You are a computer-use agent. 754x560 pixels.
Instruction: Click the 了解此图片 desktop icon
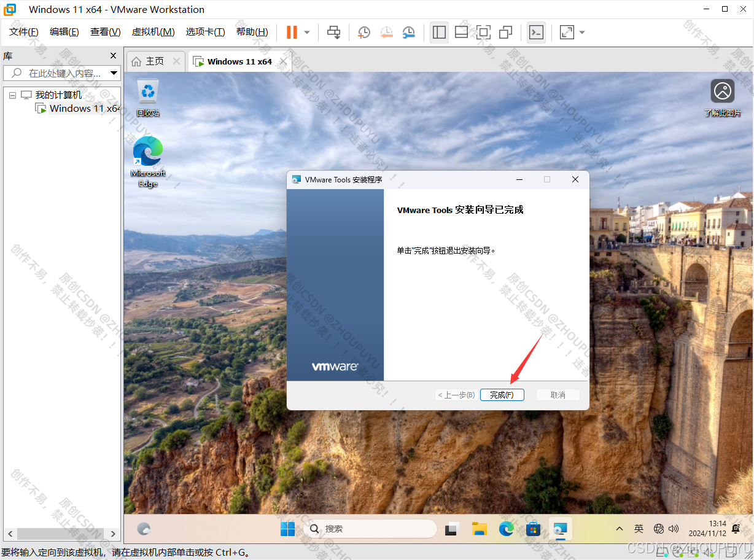tap(723, 98)
